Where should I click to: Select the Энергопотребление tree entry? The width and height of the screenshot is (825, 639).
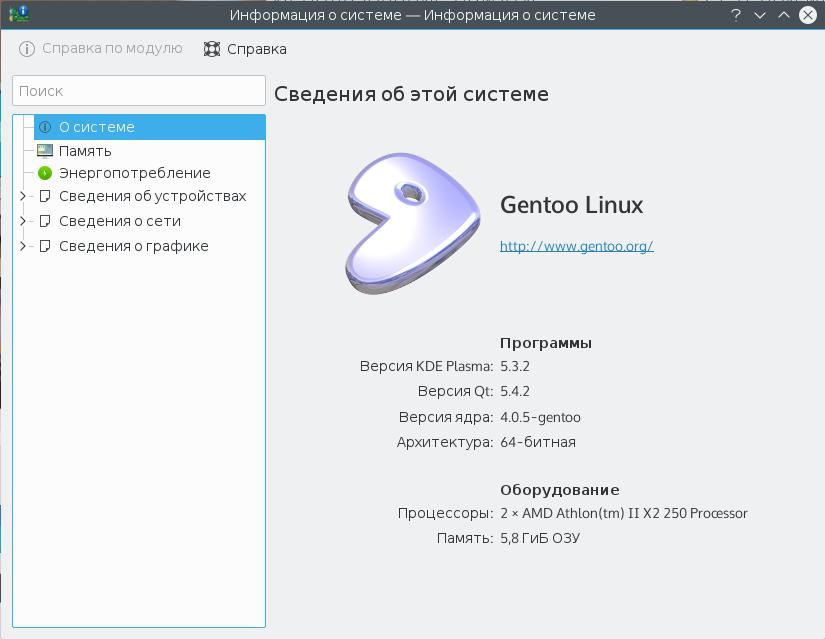pyautogui.click(x=134, y=173)
